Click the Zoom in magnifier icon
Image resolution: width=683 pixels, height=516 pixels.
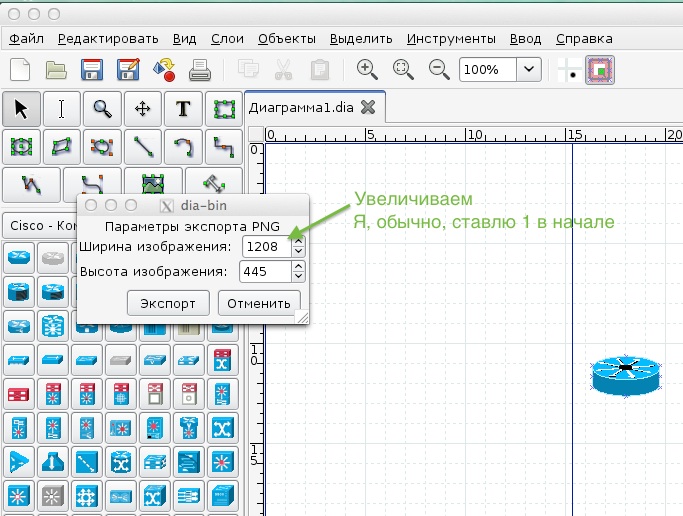367,70
